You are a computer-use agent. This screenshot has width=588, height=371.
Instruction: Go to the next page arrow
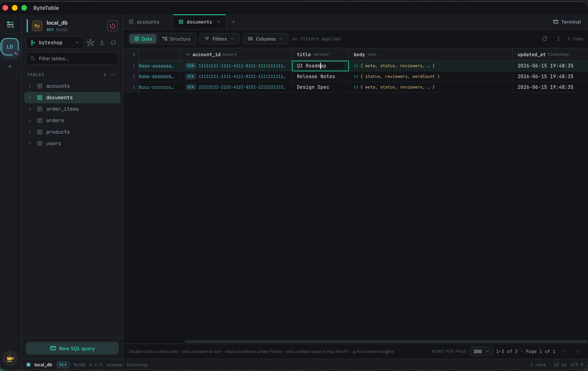pos(577,351)
